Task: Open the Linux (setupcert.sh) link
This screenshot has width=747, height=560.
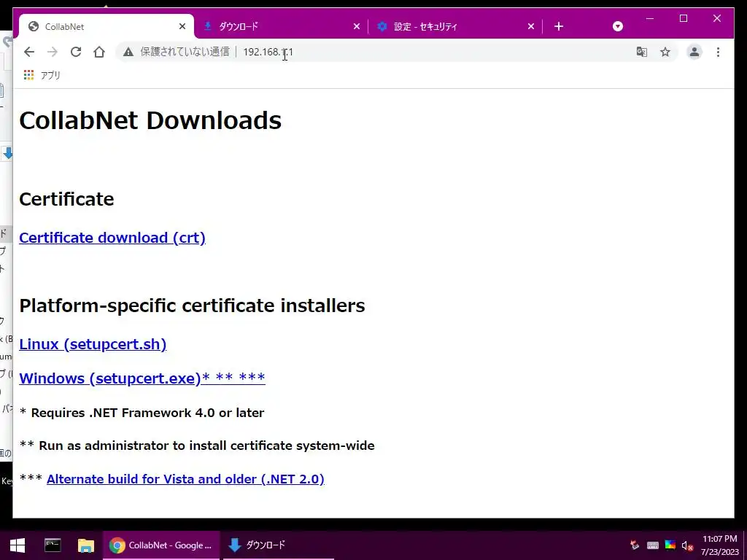Action: click(93, 344)
